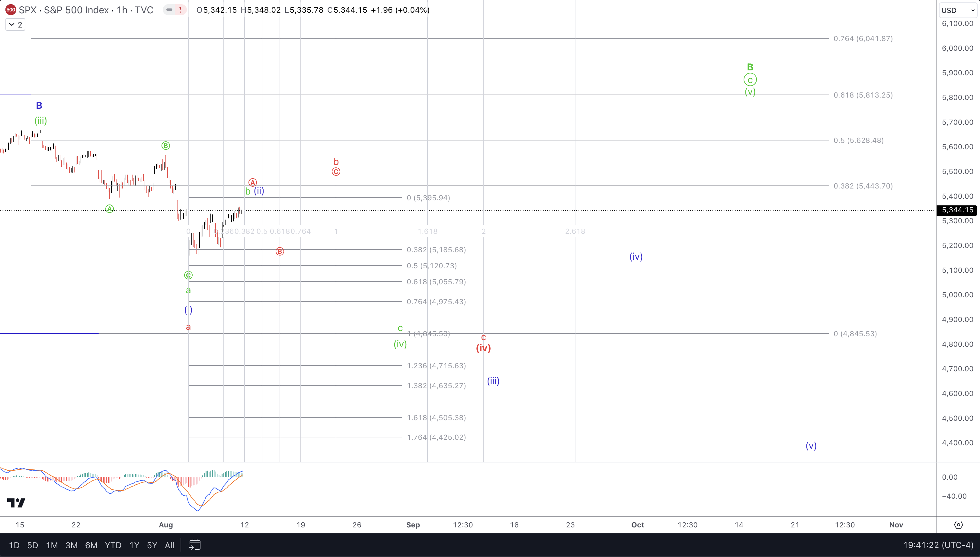
Task: Select the 3M time range
Action: [72, 545]
